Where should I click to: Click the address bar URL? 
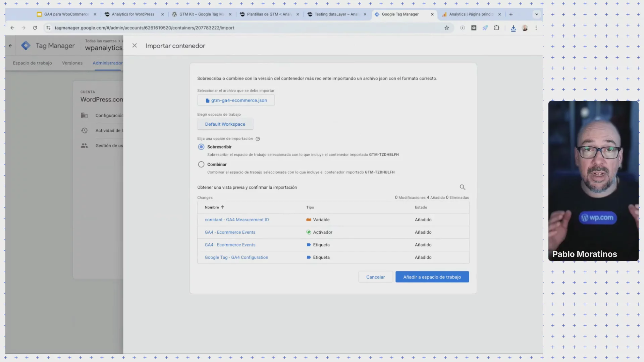click(144, 28)
